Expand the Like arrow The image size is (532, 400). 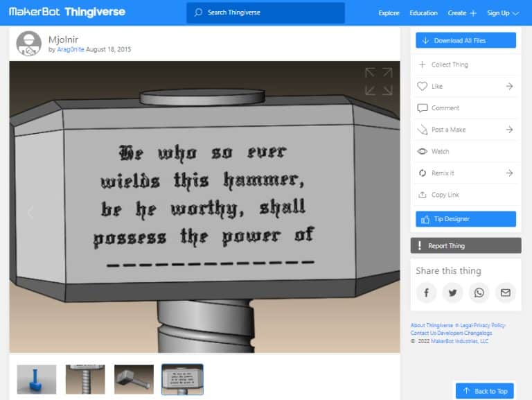coord(509,86)
